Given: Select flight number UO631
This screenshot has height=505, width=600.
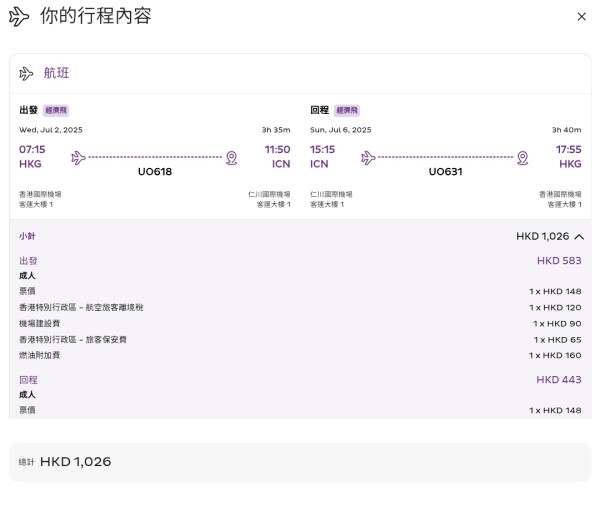Looking at the screenshot, I should tap(446, 172).
